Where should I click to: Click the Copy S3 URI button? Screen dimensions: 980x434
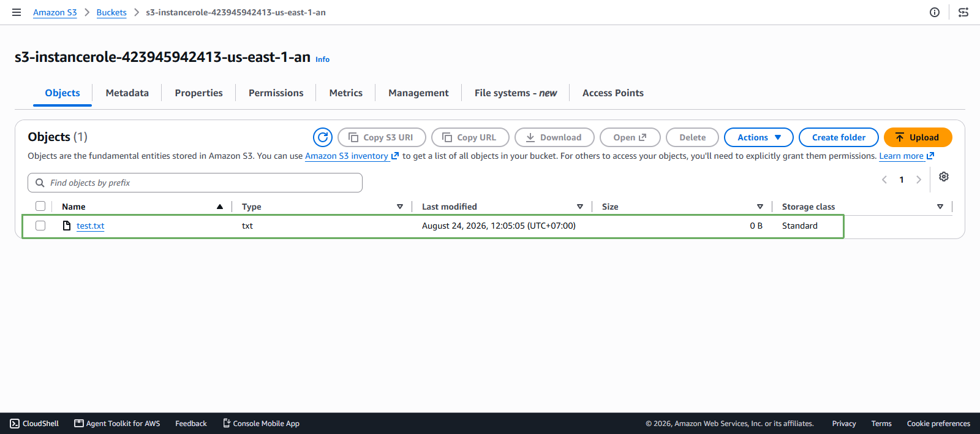pos(382,137)
